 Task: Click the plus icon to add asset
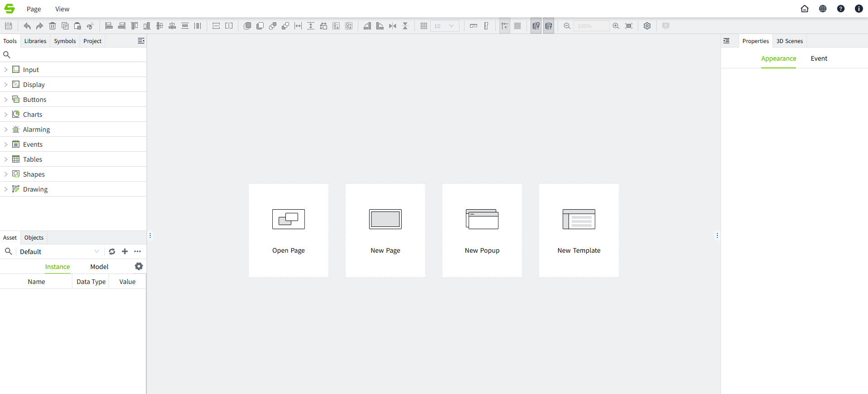point(125,251)
